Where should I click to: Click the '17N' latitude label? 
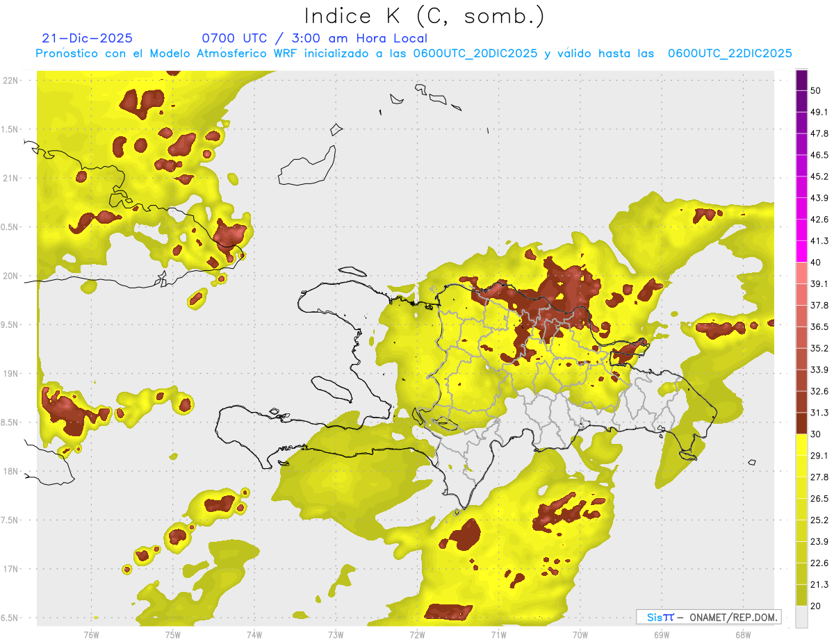[x=10, y=569]
